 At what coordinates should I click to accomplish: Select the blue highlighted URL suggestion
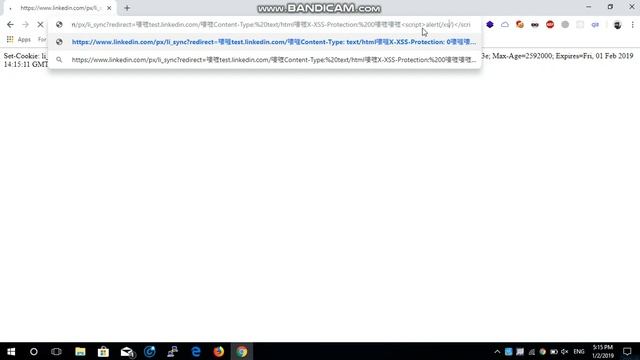pos(265,42)
